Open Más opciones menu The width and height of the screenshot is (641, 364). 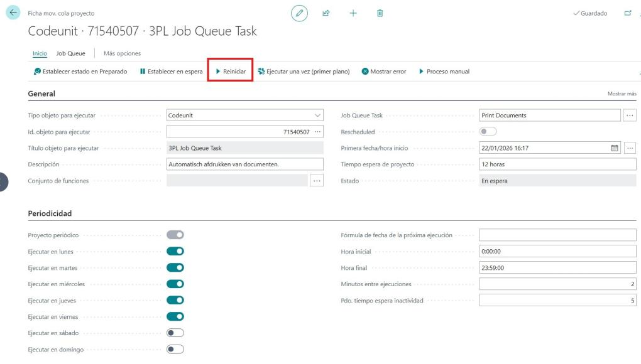point(122,53)
